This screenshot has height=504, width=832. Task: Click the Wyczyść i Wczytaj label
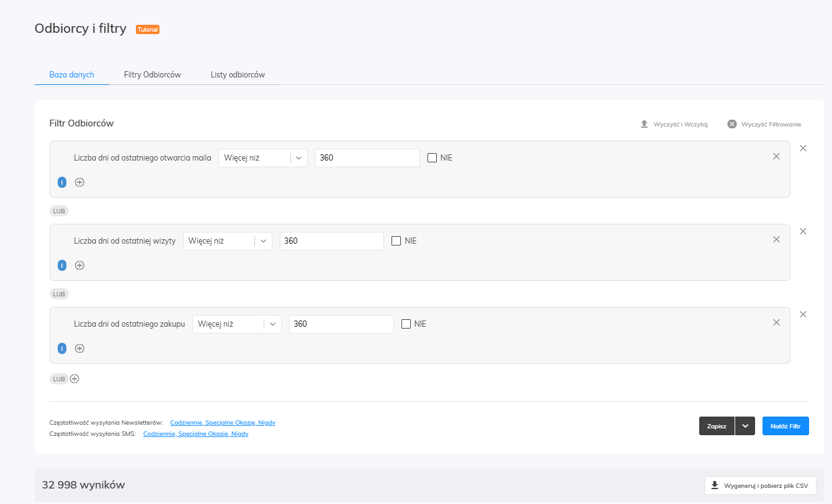(681, 125)
